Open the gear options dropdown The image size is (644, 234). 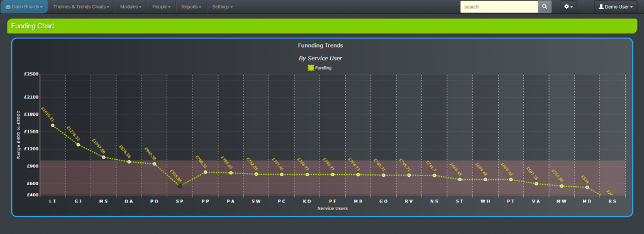click(569, 7)
